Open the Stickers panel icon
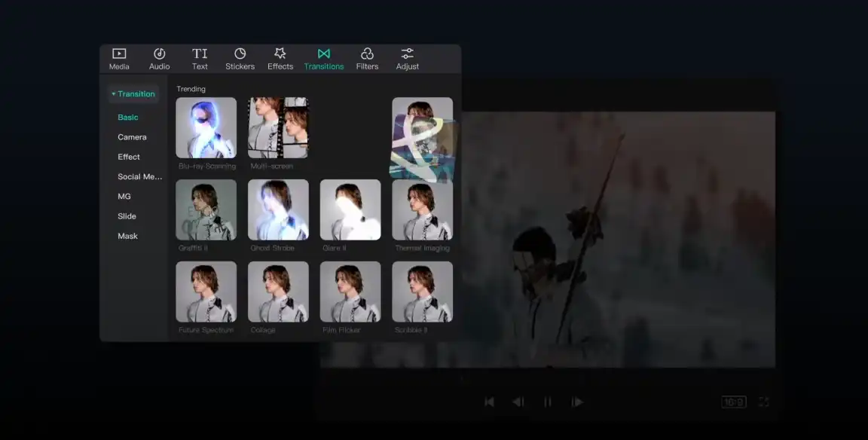 pos(240,58)
